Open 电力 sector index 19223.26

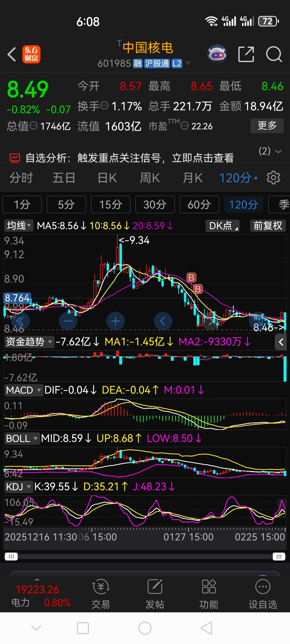(x=41, y=596)
